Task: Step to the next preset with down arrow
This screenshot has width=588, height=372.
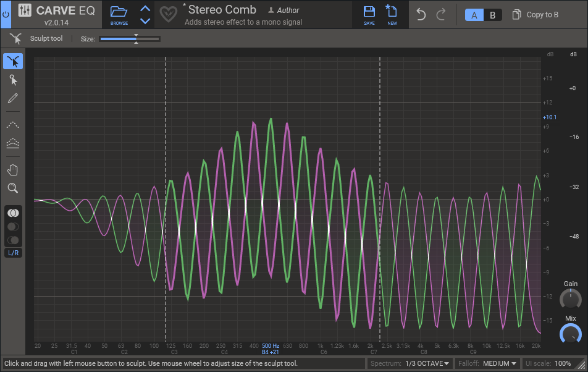Action: click(145, 21)
